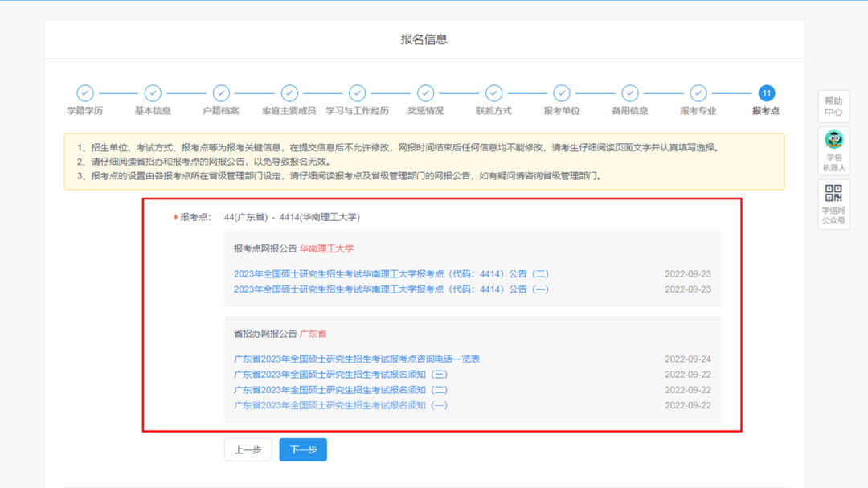This screenshot has height=488, width=868.
Task: Open 广东省报名须知（二） link
Action: 341,390
